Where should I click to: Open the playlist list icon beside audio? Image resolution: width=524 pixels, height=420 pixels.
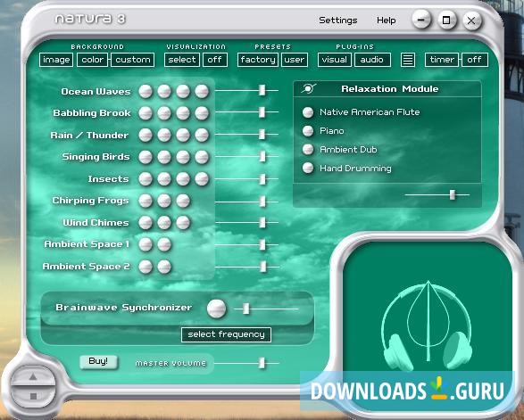[x=408, y=60]
